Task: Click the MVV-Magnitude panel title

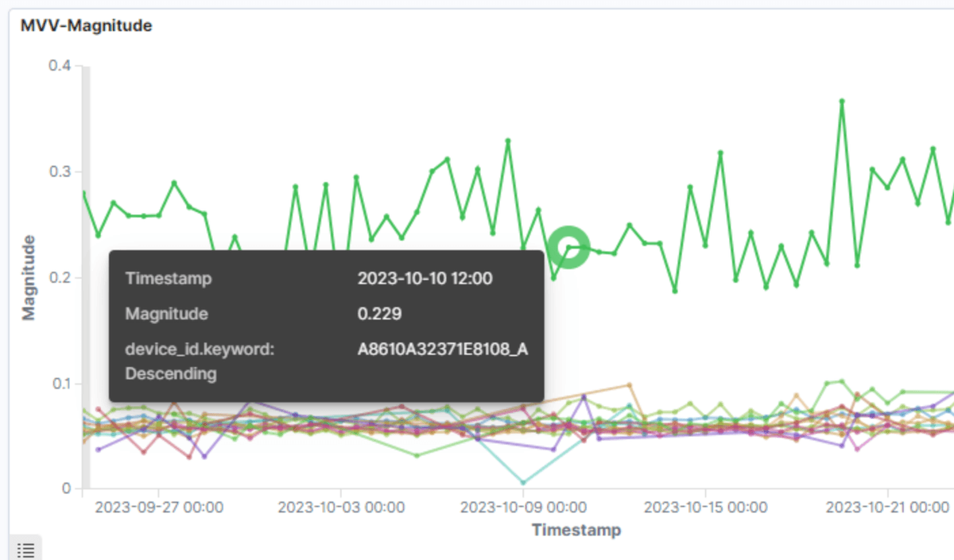Action: [86, 26]
